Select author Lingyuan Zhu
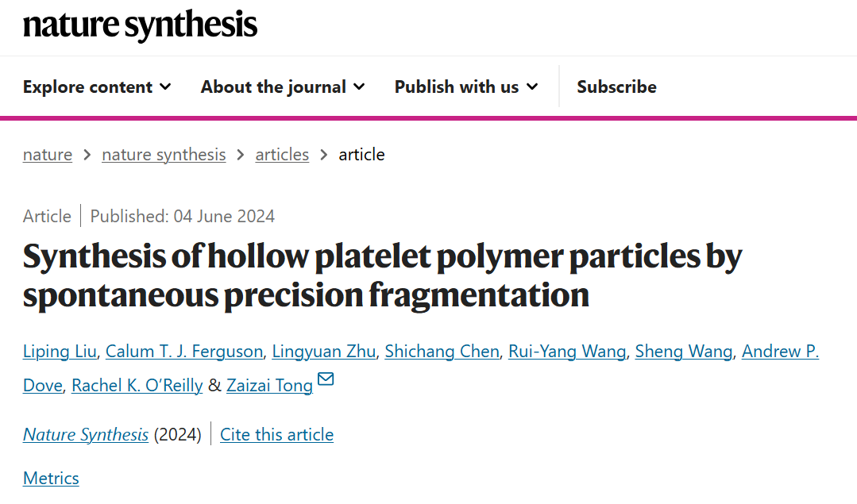Viewport: 857px width, 504px height. tap(323, 352)
